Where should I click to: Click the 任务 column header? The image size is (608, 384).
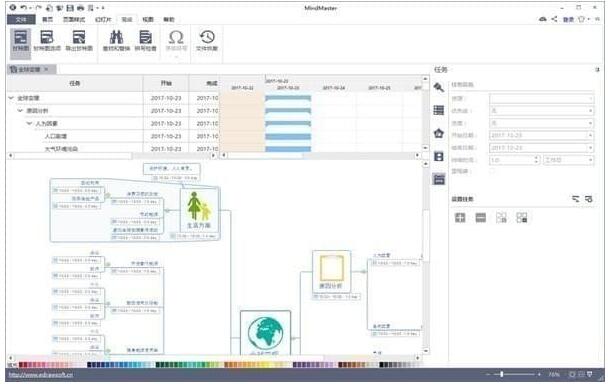click(75, 83)
